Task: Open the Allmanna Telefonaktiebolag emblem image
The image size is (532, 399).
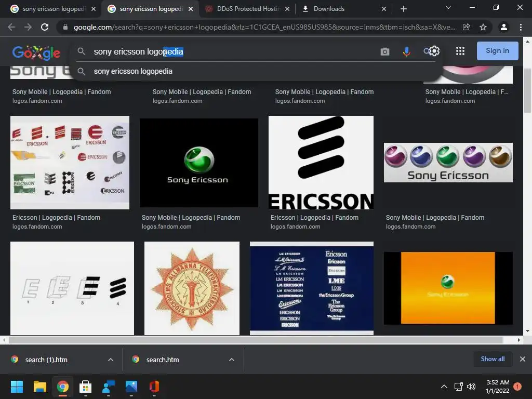Action: coord(192,288)
